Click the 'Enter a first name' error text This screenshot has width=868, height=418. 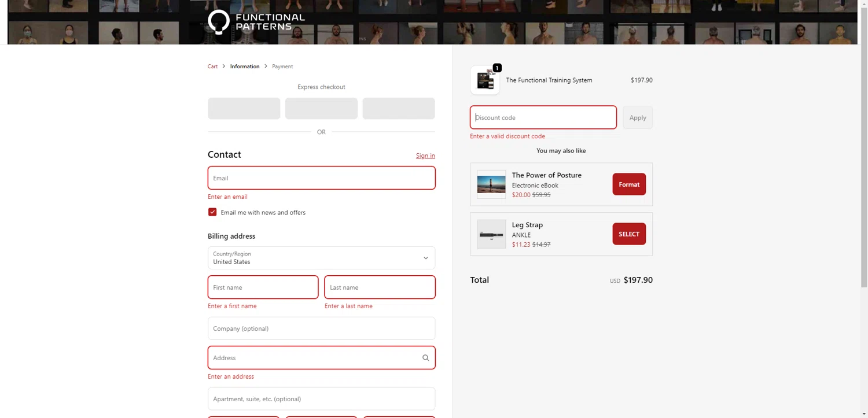pos(232,306)
